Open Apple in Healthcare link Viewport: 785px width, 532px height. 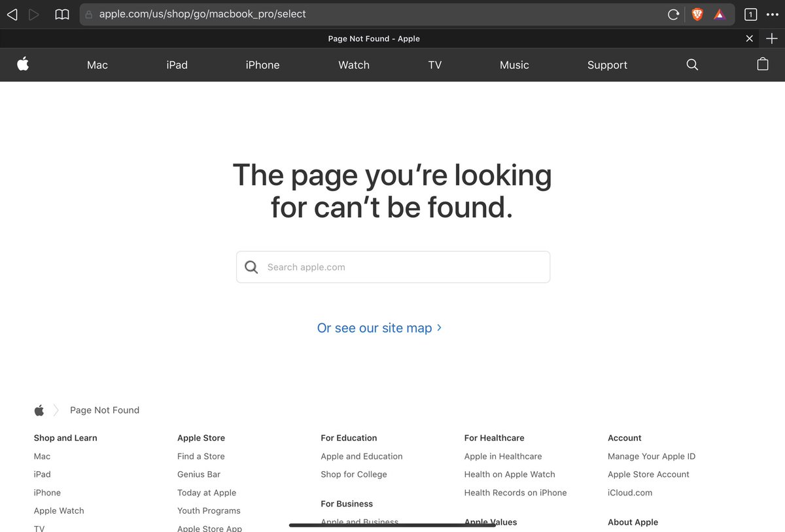[x=503, y=456]
